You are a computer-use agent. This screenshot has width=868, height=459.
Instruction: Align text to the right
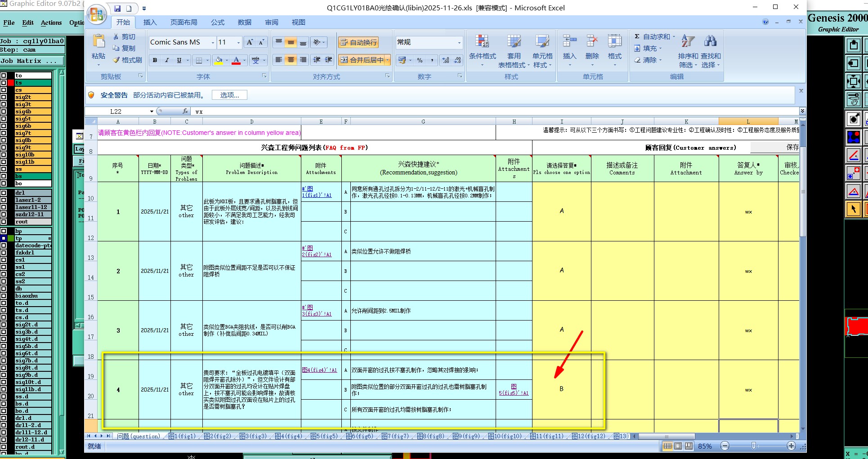click(x=303, y=60)
